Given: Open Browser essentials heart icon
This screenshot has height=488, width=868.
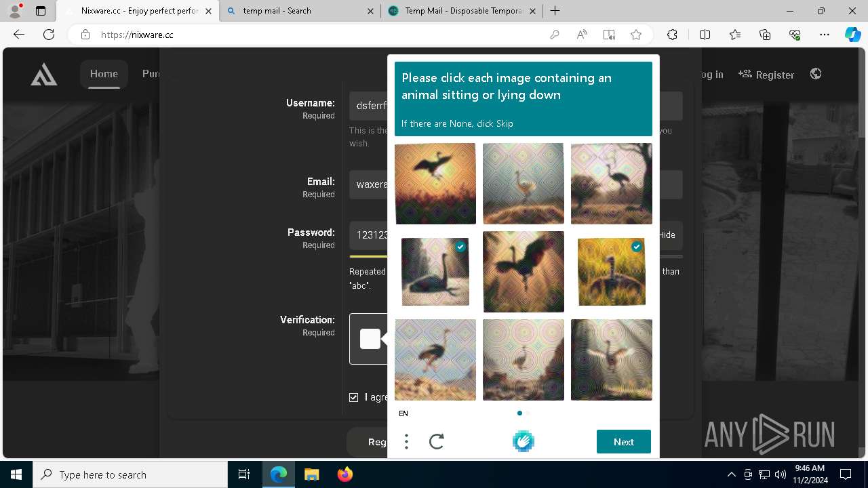Looking at the screenshot, I should point(795,35).
